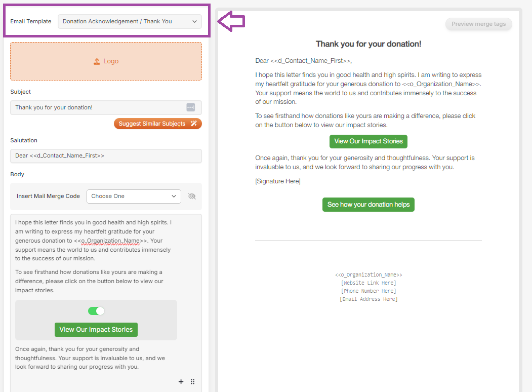Click the body text first paragraph
Image resolution: width=532 pixels, height=392 pixels.
point(94,240)
